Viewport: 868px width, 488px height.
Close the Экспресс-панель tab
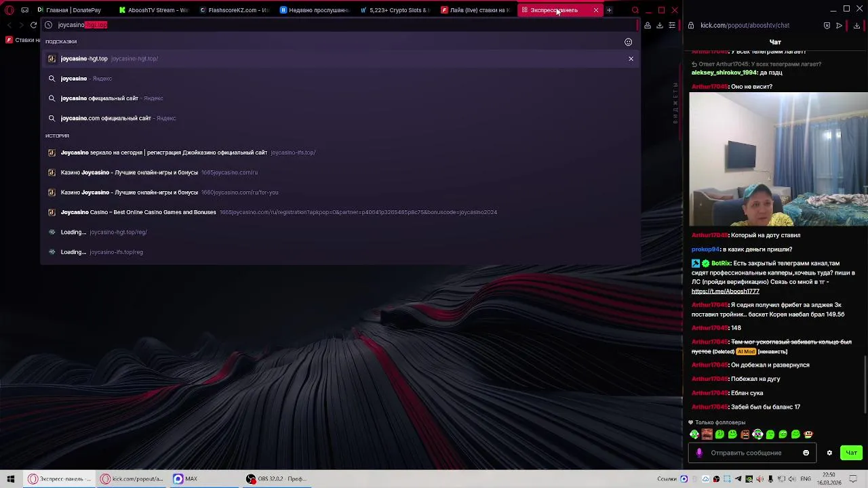coord(596,10)
